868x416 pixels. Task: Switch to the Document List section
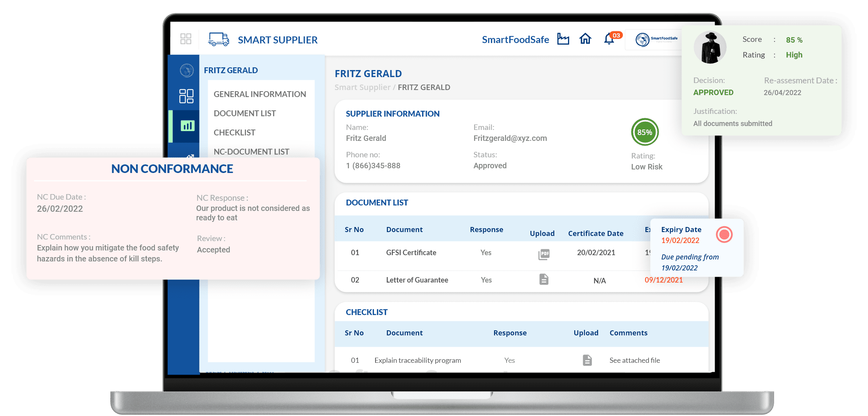tap(244, 113)
